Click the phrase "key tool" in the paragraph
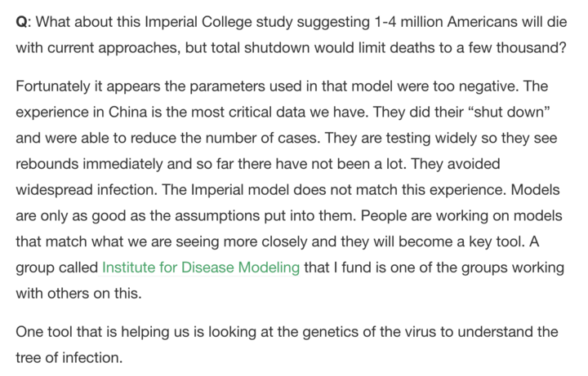The height and width of the screenshot is (376, 588). (x=497, y=241)
